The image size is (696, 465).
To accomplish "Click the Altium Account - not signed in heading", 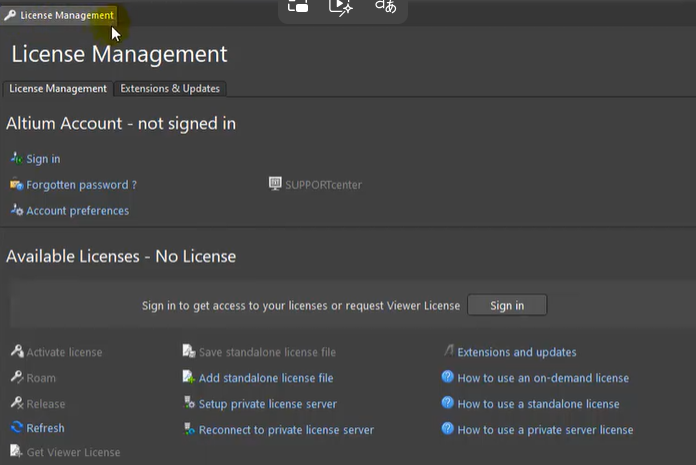I will tap(121, 123).
